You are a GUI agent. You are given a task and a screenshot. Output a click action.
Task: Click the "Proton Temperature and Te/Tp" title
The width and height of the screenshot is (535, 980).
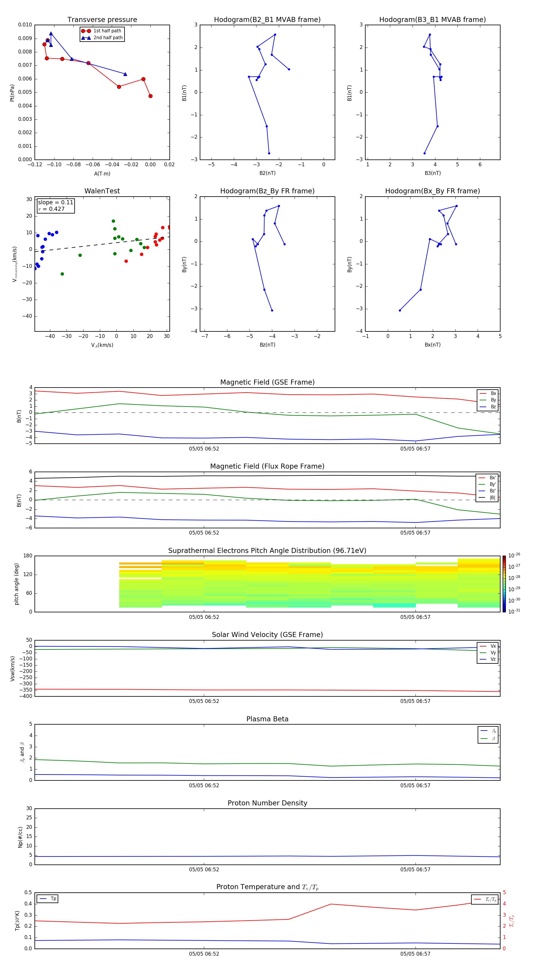tap(267, 887)
